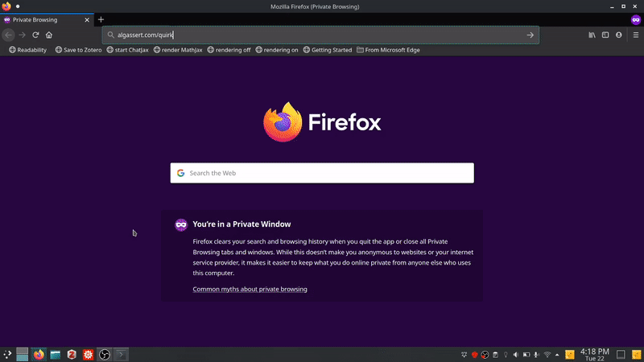Image resolution: width=644 pixels, height=362 pixels.
Task: Click the OBS tray icon in system tray
Action: [485, 355]
